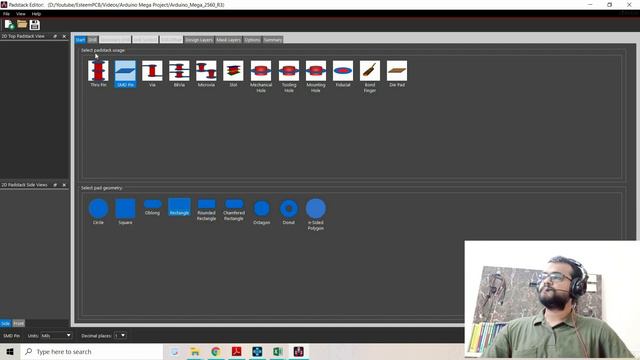Choose Fiducial padstack usage

click(343, 73)
